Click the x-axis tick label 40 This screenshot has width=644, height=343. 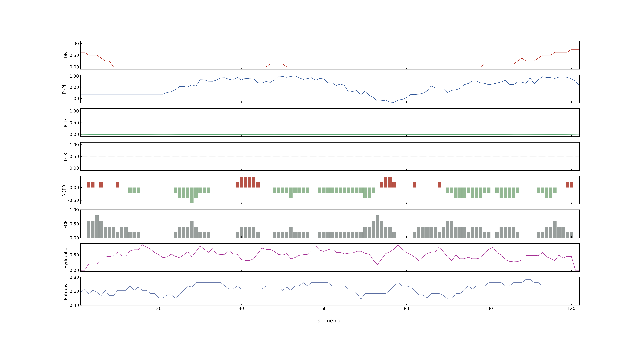coord(241,309)
